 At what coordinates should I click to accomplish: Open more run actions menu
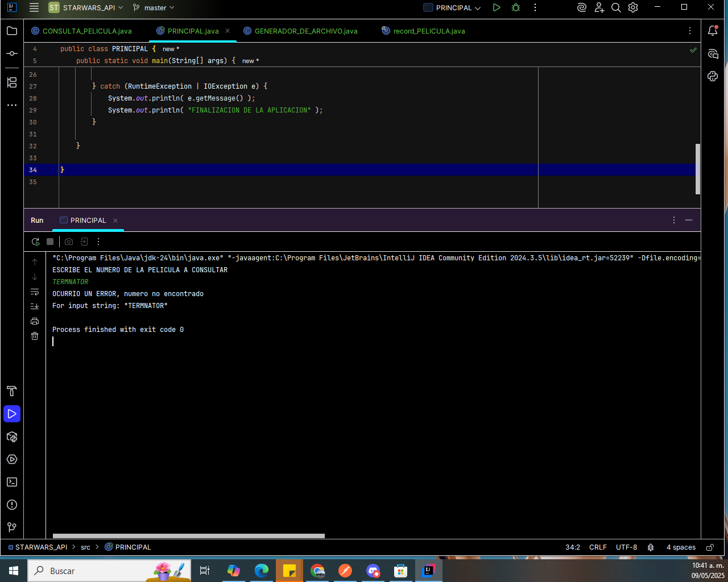click(x=535, y=7)
